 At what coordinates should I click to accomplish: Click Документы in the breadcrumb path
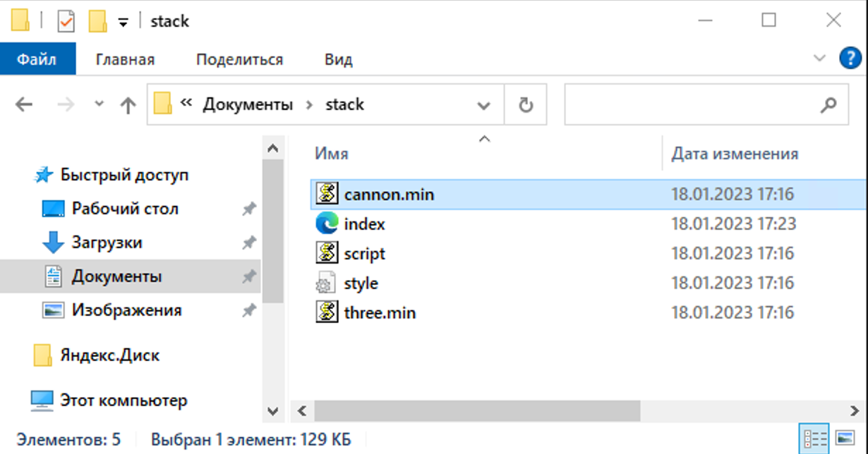tap(247, 104)
